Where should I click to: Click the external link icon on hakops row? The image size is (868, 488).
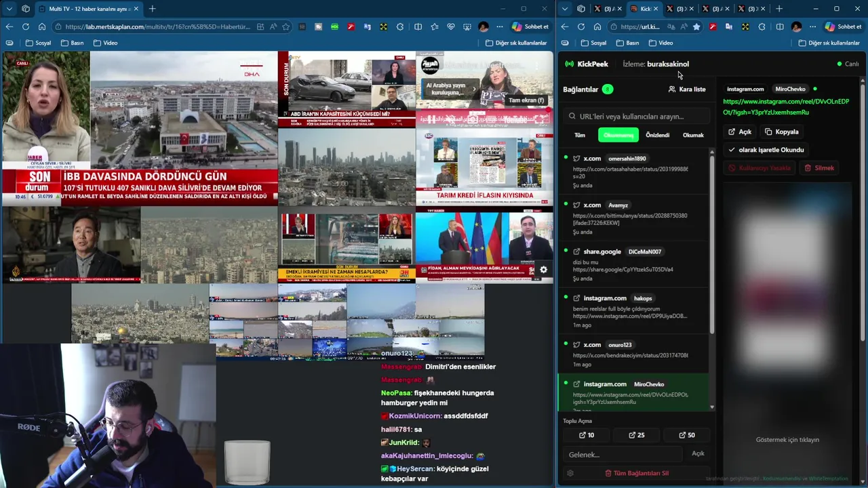pos(576,298)
